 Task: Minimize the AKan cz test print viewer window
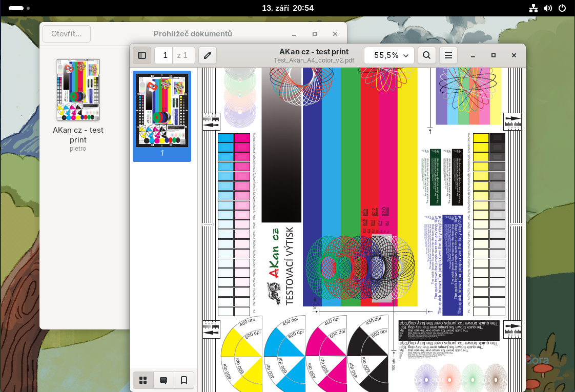click(x=473, y=55)
